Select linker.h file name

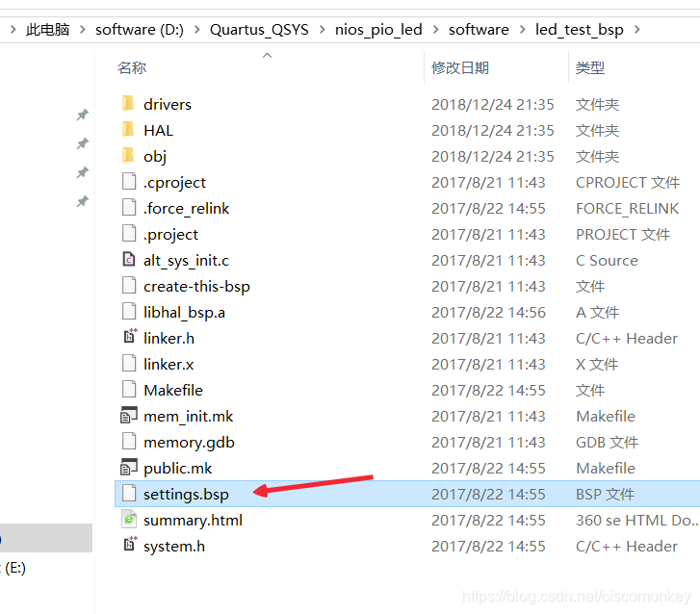(169, 338)
